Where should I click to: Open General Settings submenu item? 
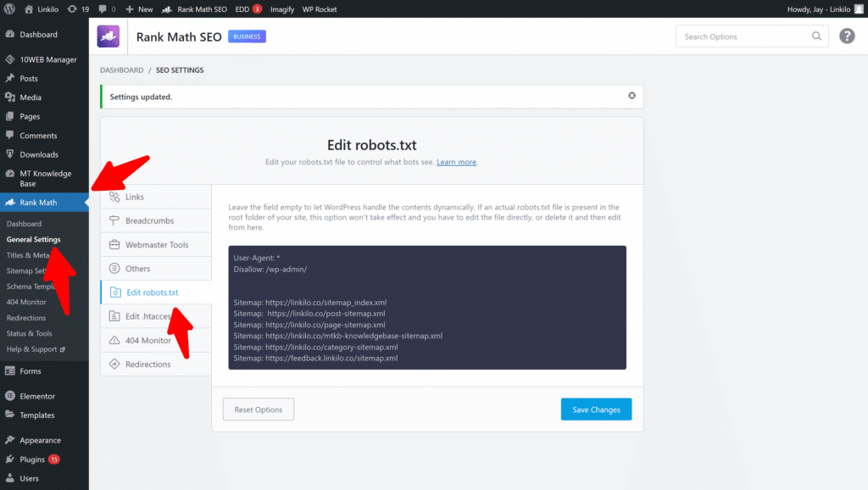point(33,239)
